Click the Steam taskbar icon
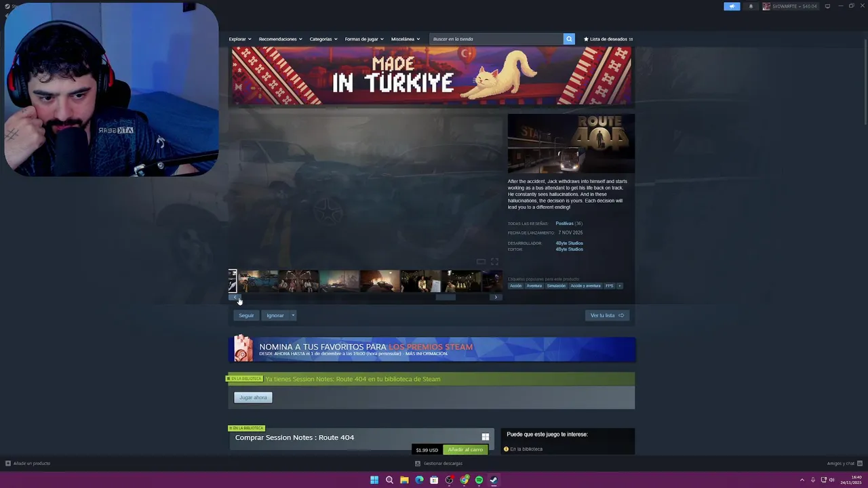The height and width of the screenshot is (488, 868). click(494, 480)
